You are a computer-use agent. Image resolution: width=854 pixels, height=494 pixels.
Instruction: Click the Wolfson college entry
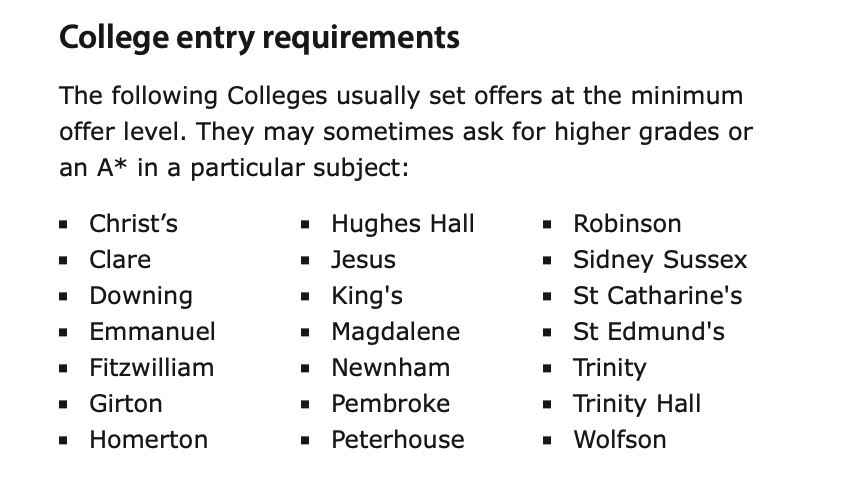(619, 440)
